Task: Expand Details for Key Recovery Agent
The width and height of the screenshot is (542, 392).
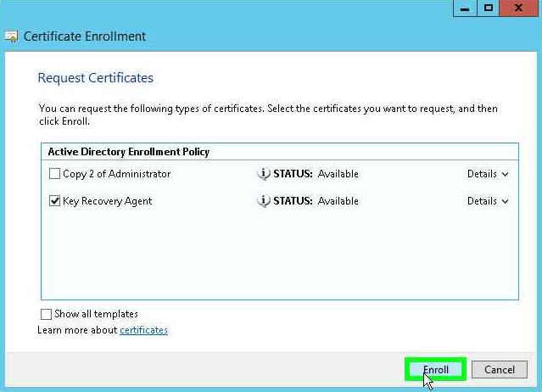Action: [488, 201]
